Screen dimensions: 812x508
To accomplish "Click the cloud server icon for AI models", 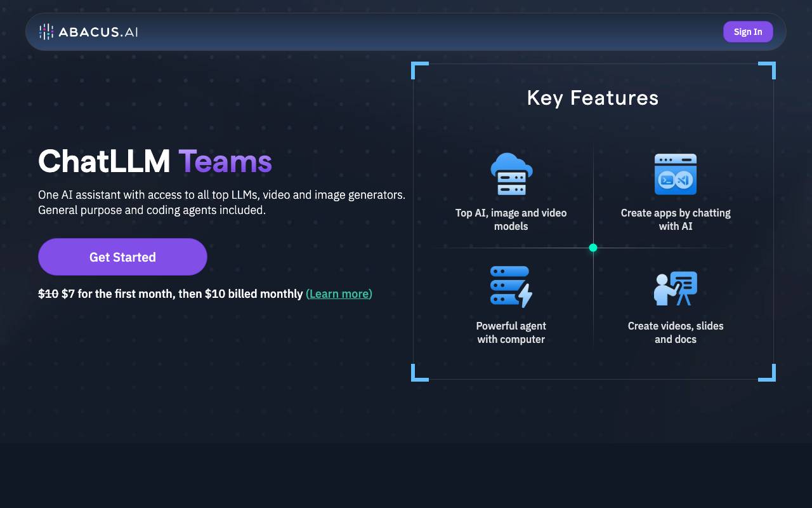I will coord(511,174).
